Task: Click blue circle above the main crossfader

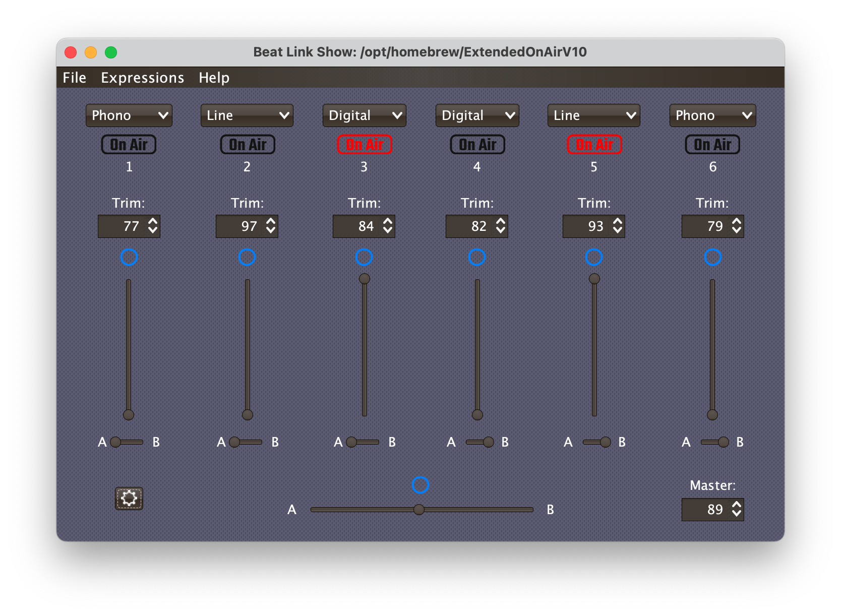Action: click(420, 485)
